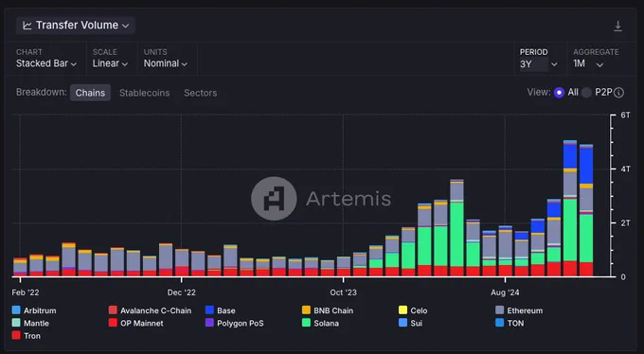Click the Ethereum legend label text
The width and height of the screenshot is (644, 354).
(525, 310)
